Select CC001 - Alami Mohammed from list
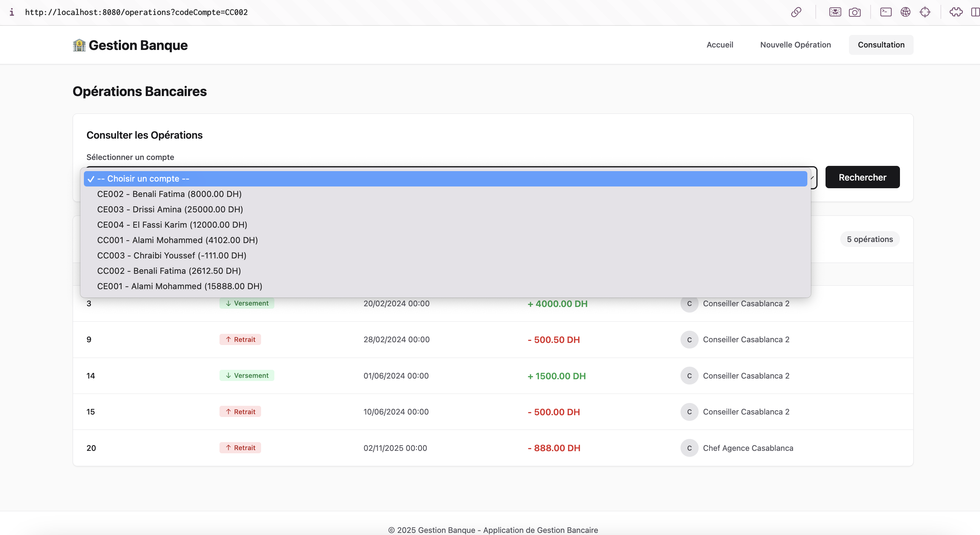 click(x=177, y=240)
